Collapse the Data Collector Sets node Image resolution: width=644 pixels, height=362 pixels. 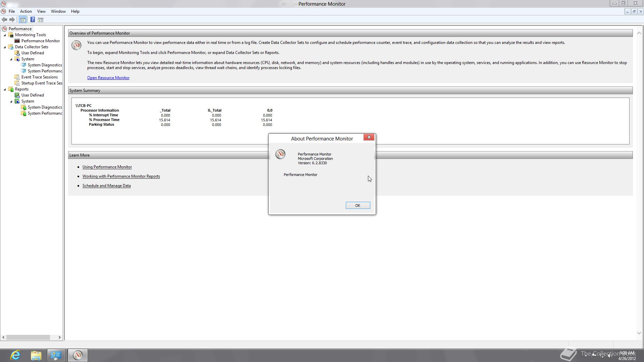(x=5, y=47)
